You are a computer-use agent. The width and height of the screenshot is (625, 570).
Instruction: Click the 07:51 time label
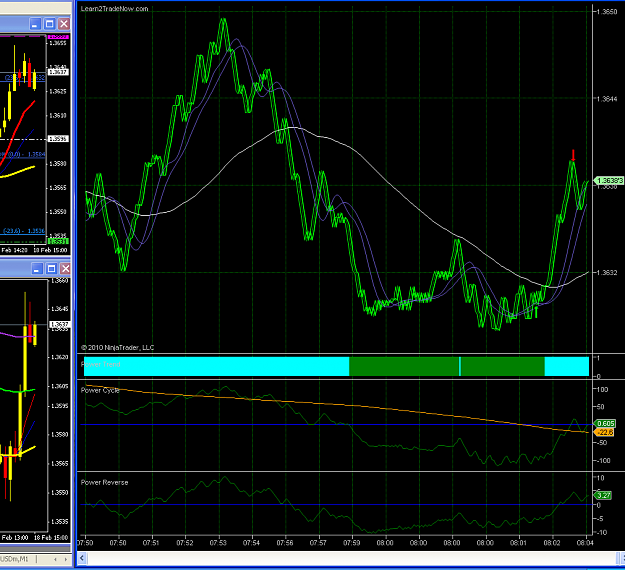tap(151, 543)
